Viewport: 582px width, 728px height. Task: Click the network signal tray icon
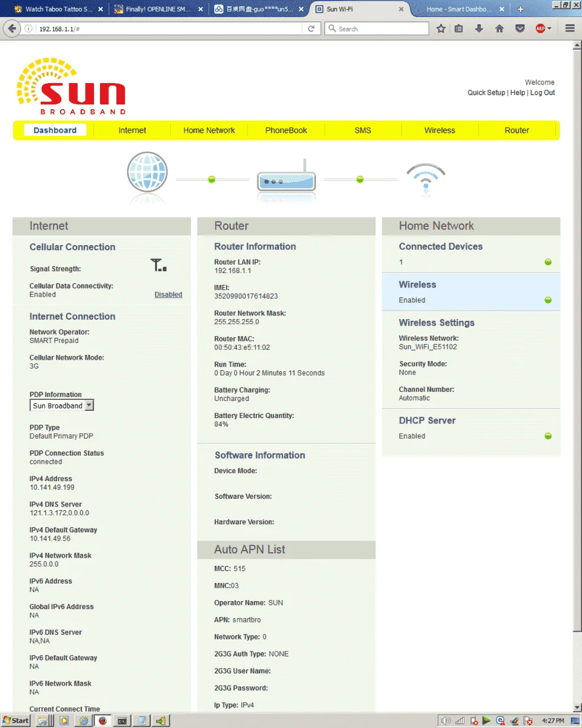pyautogui.click(x=460, y=721)
